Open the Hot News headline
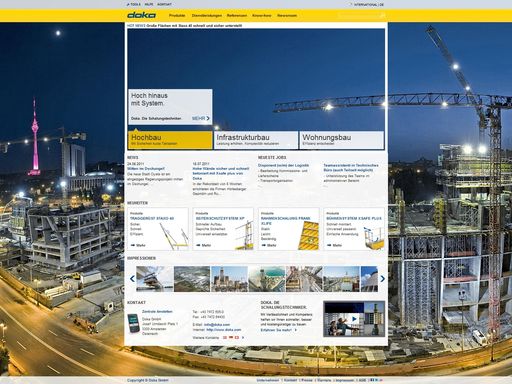The width and height of the screenshot is (512, 384). [x=194, y=25]
